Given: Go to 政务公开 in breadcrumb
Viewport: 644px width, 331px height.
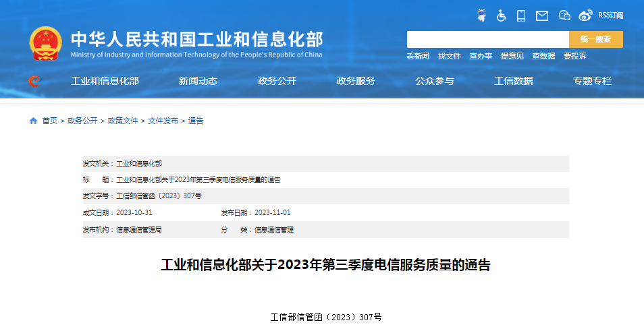Looking at the screenshot, I should coord(82,121).
